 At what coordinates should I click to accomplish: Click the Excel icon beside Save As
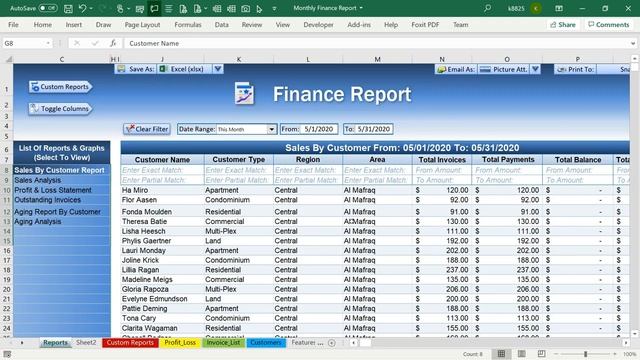[163, 69]
